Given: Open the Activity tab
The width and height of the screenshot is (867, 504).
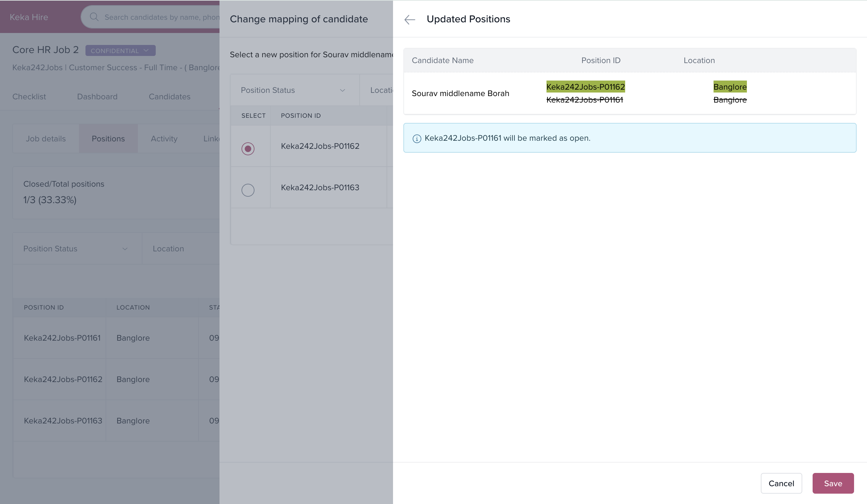Looking at the screenshot, I should (x=164, y=138).
